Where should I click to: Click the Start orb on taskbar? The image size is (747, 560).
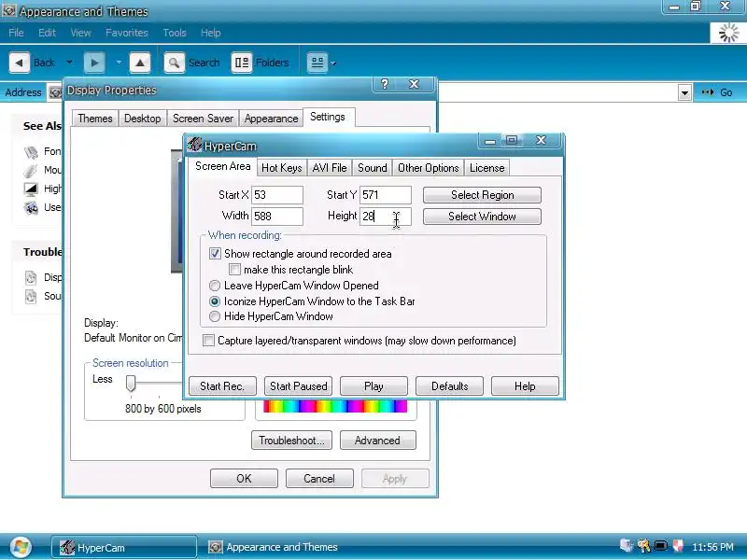click(x=21, y=547)
